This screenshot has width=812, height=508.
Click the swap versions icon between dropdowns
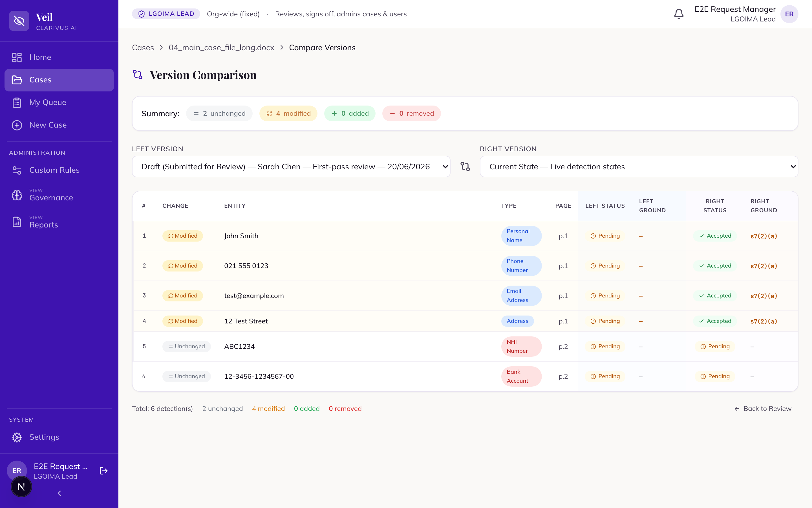click(465, 167)
